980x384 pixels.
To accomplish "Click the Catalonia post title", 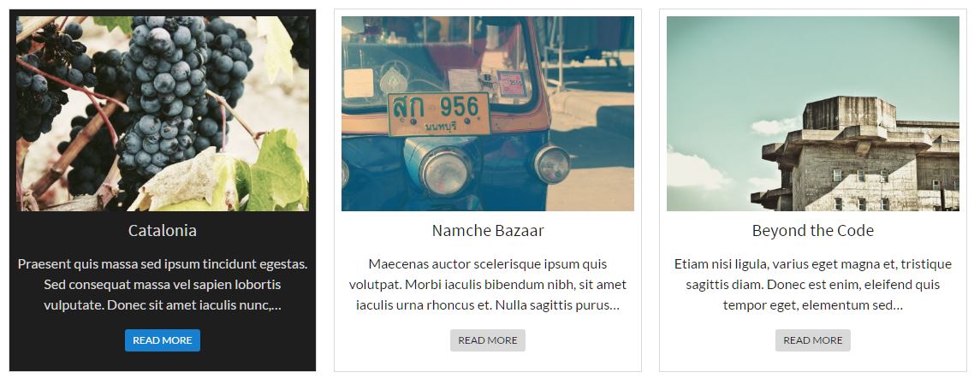I will [163, 230].
